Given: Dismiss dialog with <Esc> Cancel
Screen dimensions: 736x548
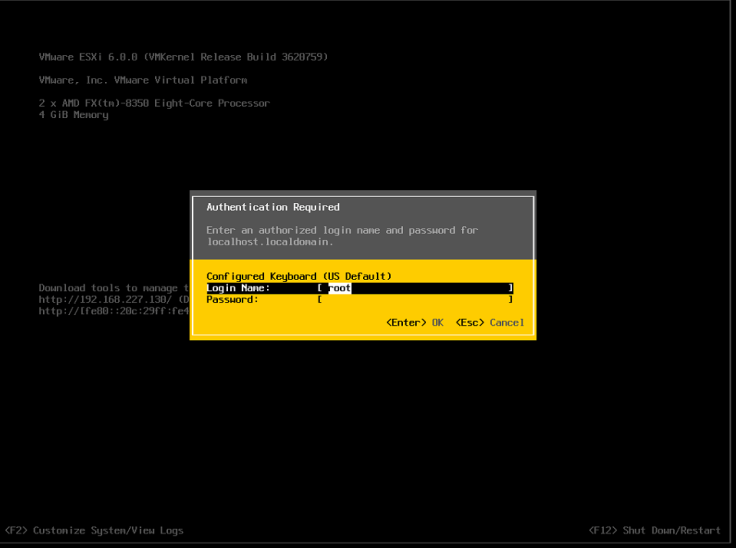Looking at the screenshot, I should tap(490, 323).
